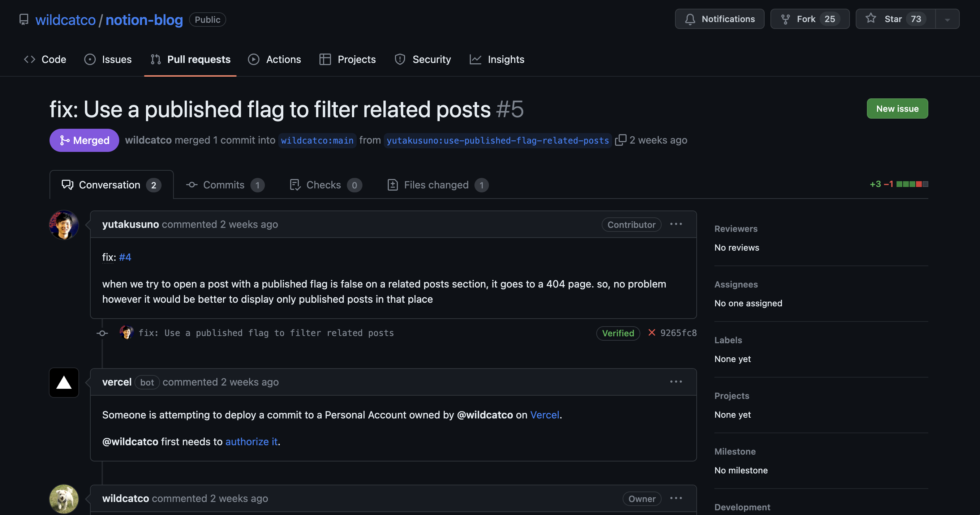Screen dimensions: 980x515
Task: Click the Contributor badge
Action: click(x=631, y=225)
